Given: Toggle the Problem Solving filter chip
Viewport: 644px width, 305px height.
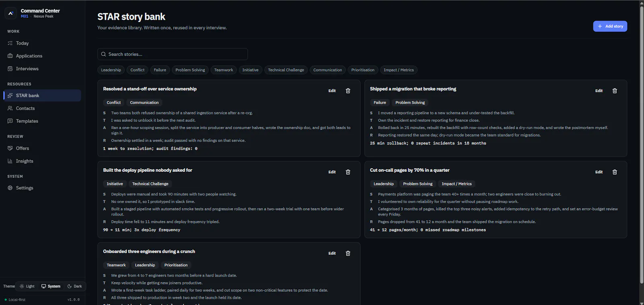Looking at the screenshot, I should coord(190,70).
